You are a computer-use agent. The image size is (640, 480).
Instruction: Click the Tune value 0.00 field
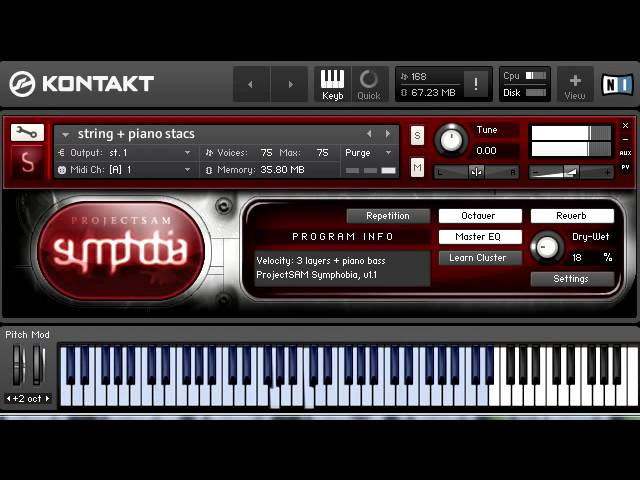(487, 151)
